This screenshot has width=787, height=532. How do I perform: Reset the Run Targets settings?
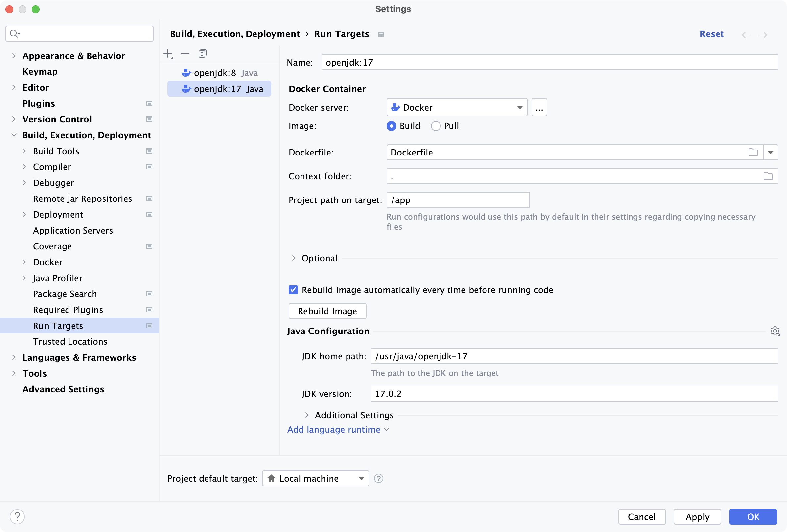click(x=712, y=34)
